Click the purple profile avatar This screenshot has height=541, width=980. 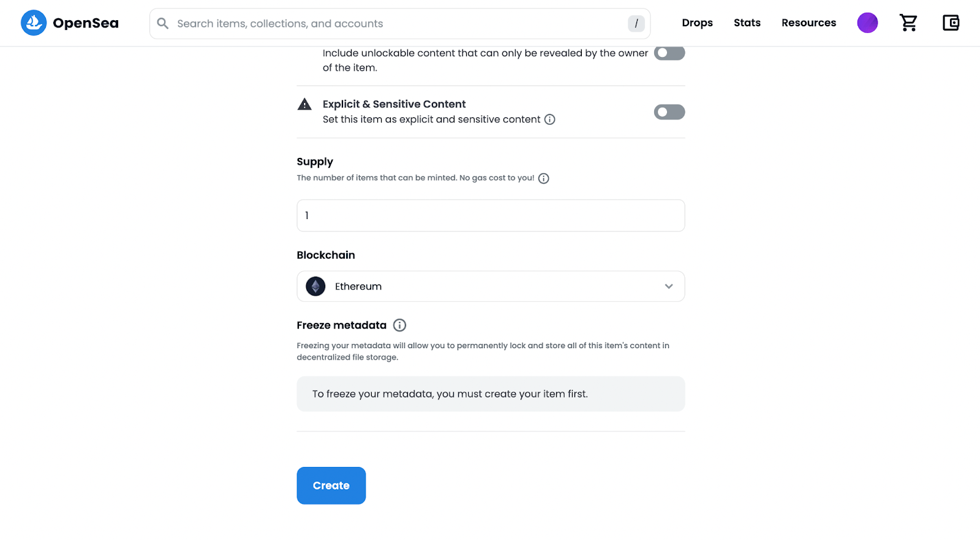867,23
